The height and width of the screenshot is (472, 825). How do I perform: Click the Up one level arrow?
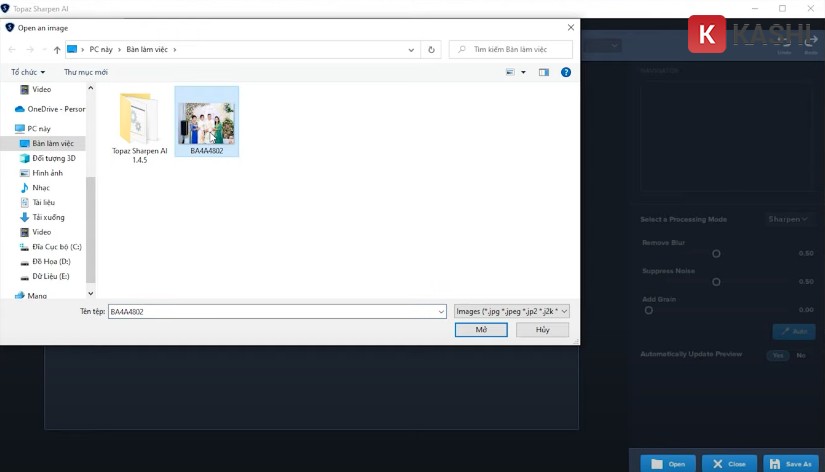[57, 49]
